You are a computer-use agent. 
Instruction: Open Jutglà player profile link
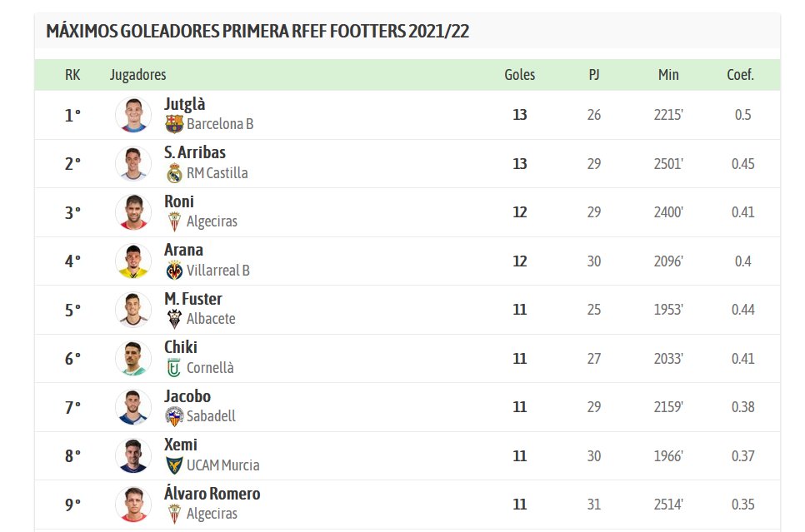[184, 105]
